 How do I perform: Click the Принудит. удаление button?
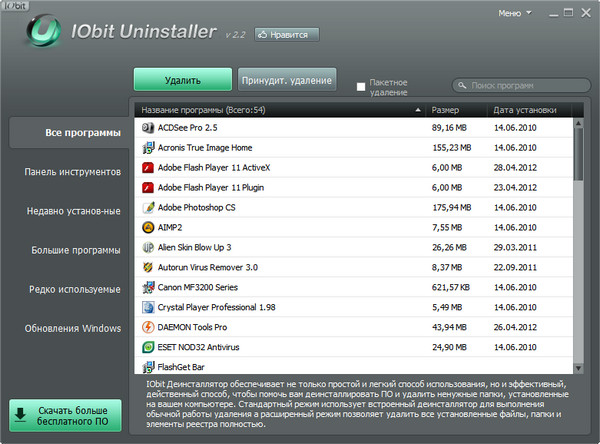pos(286,79)
